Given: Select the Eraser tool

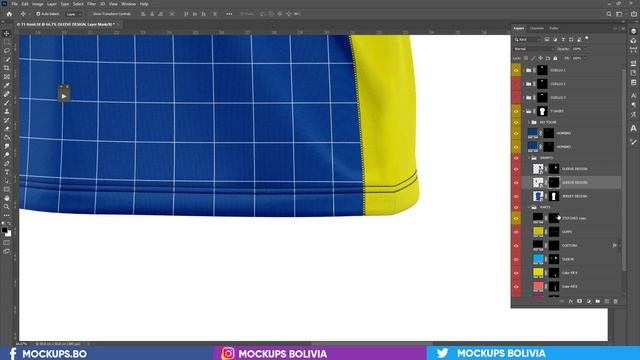Looking at the screenshot, I should pyautogui.click(x=7, y=129).
